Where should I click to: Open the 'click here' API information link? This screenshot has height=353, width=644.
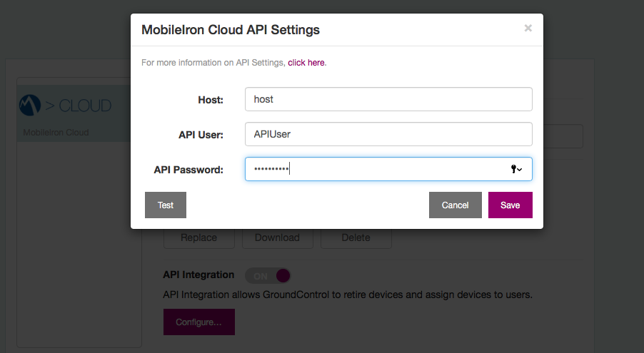point(306,62)
